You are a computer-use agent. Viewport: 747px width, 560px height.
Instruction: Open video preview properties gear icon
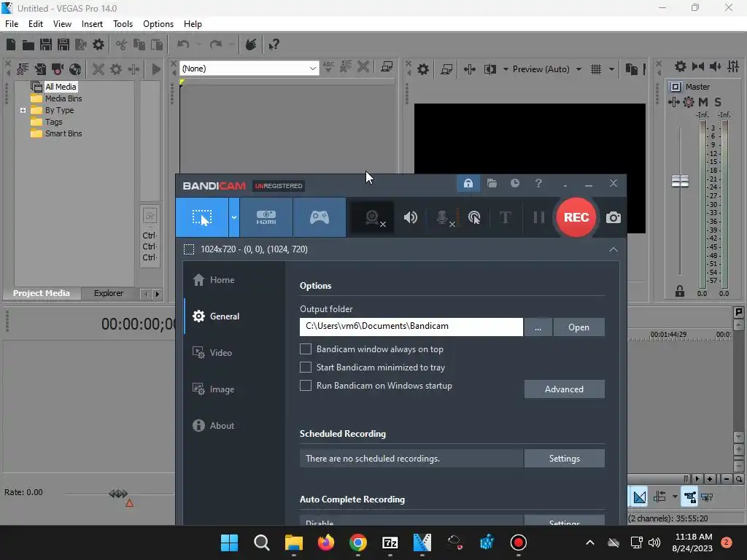point(422,69)
